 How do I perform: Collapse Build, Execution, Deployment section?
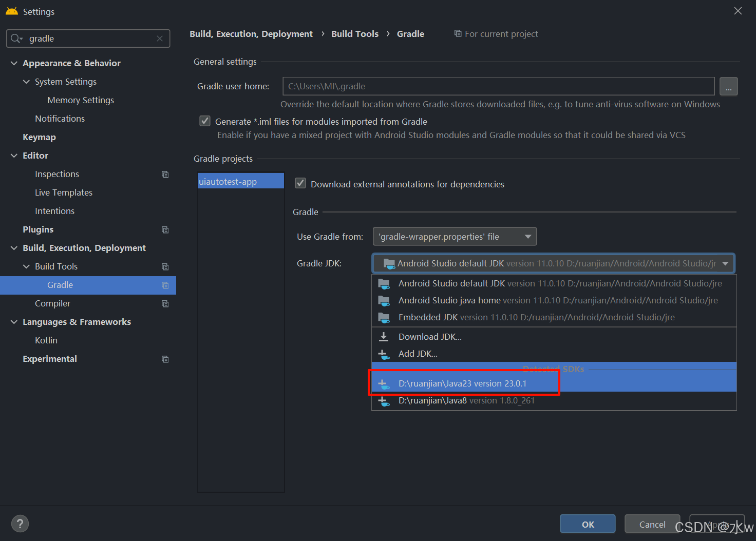coord(14,248)
